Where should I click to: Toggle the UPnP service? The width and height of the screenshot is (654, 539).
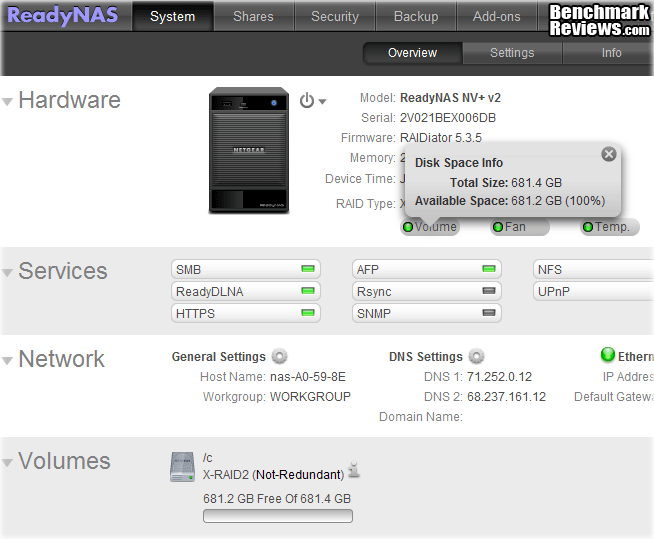click(594, 291)
